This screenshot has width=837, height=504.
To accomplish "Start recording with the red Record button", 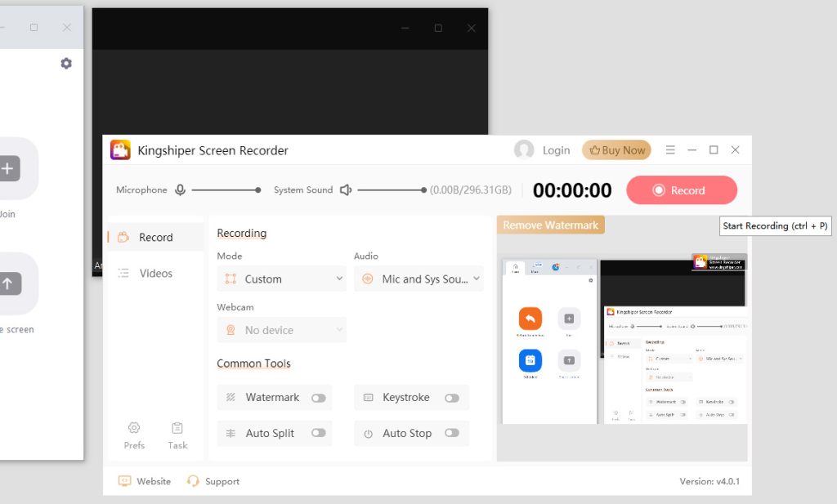I will 682,190.
